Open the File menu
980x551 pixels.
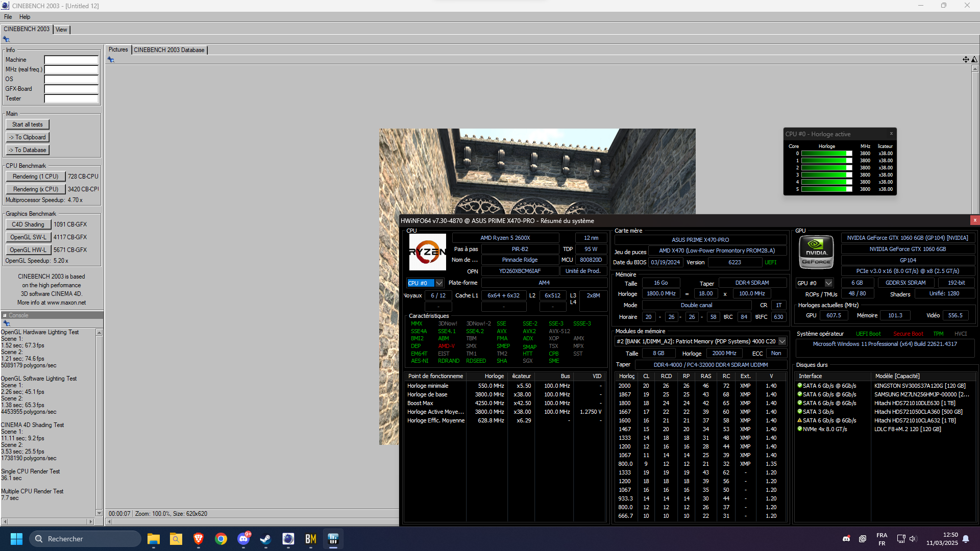point(8,17)
